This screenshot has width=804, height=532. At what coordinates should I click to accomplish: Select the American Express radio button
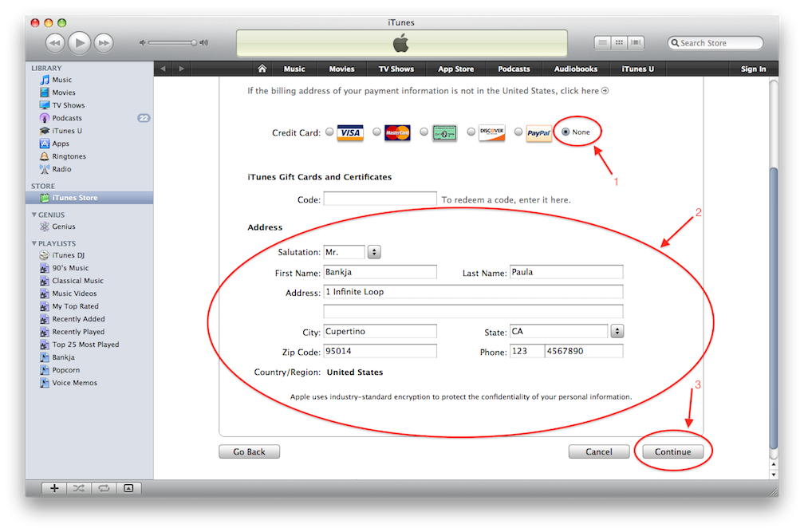tap(424, 132)
